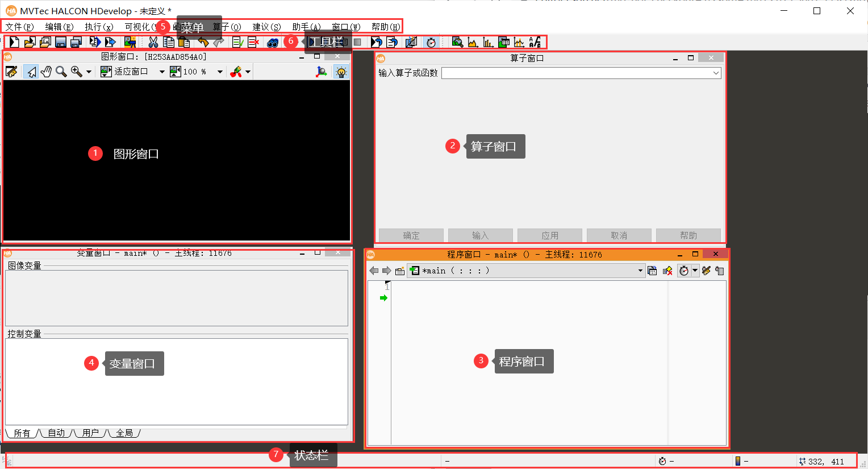
Task: Click the 输入 button in operator window
Action: click(x=481, y=235)
